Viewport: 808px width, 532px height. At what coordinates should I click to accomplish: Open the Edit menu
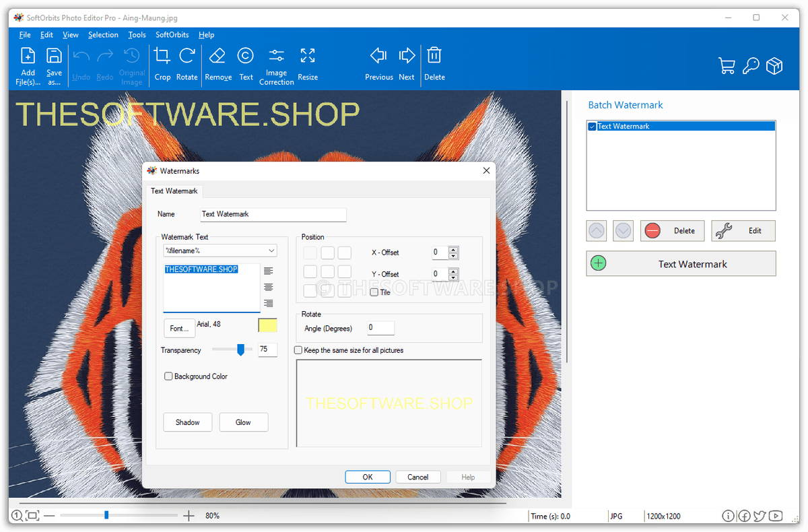coord(46,35)
